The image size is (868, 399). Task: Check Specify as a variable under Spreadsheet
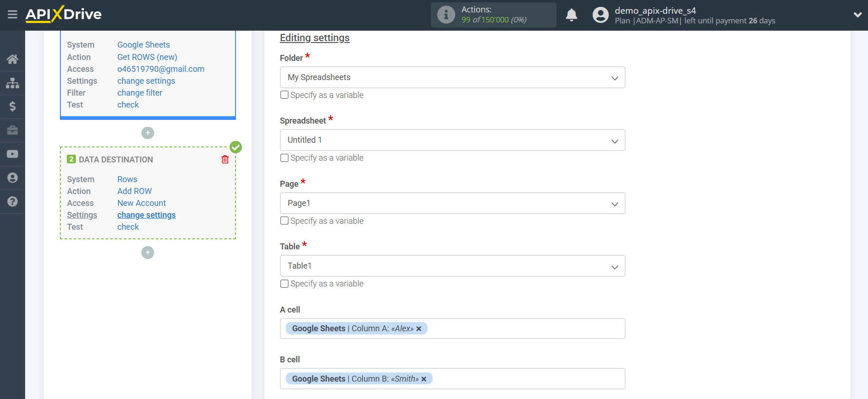[284, 157]
